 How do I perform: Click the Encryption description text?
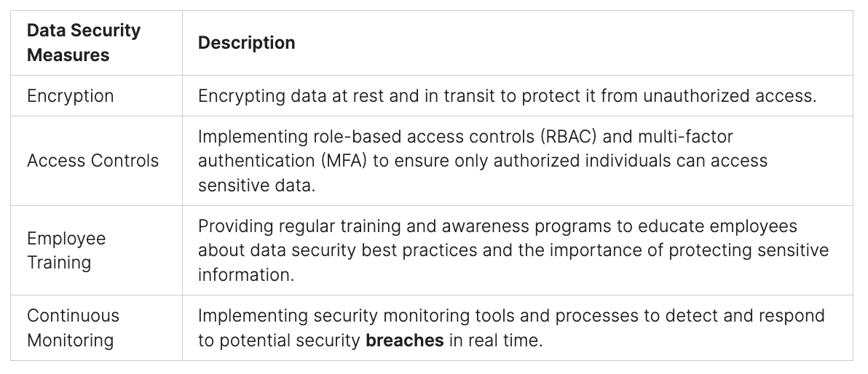(x=506, y=96)
